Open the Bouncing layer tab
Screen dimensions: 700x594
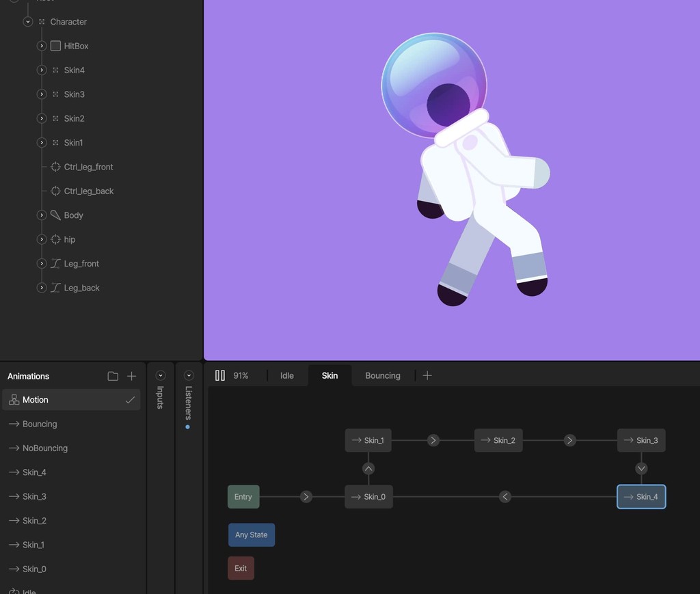383,375
